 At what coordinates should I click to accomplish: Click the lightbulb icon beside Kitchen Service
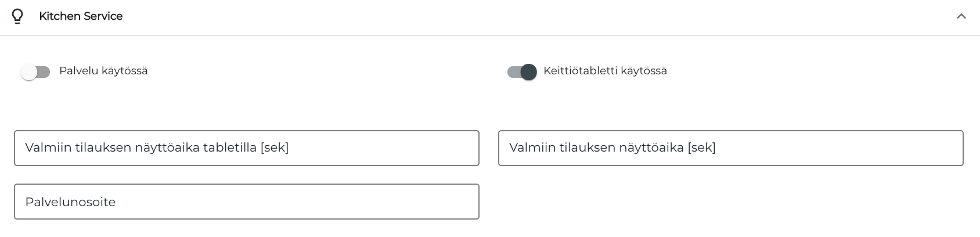(x=17, y=16)
